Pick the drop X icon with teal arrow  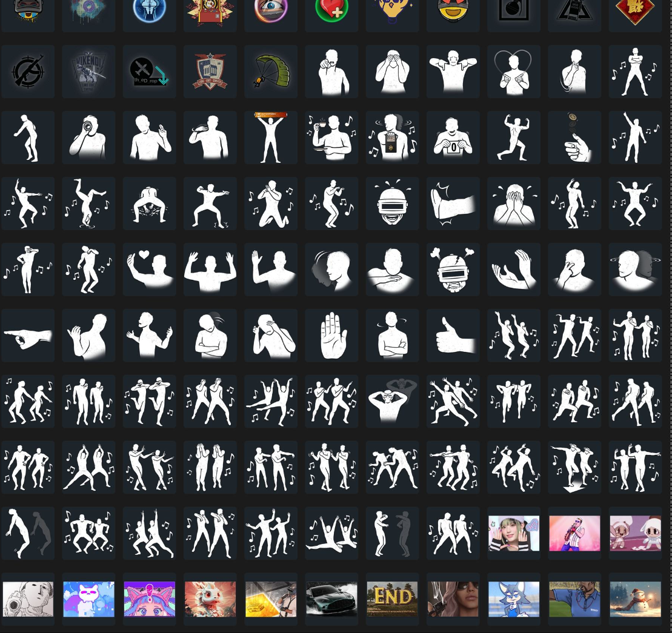[150, 71]
